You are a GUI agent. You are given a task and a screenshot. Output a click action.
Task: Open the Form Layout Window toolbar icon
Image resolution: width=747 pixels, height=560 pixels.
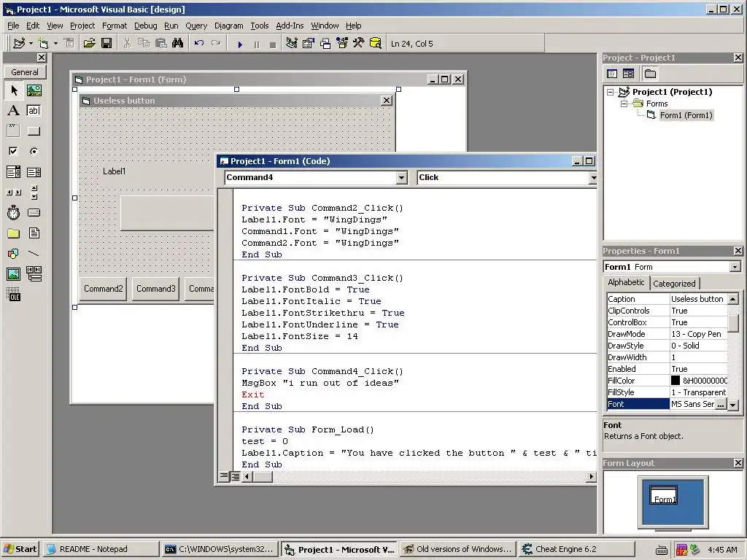click(325, 44)
